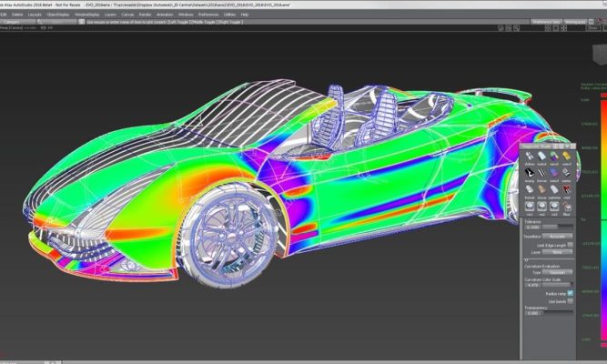Click the Preference Sets button

(x=544, y=19)
